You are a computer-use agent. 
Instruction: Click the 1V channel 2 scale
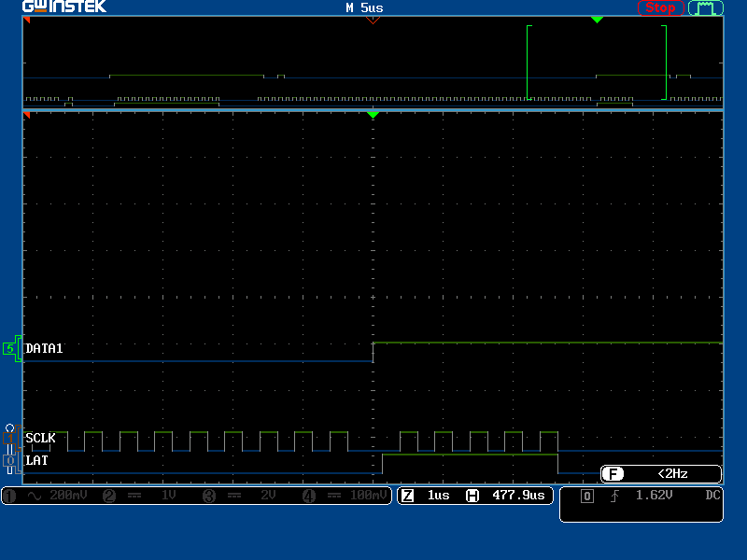169,496
